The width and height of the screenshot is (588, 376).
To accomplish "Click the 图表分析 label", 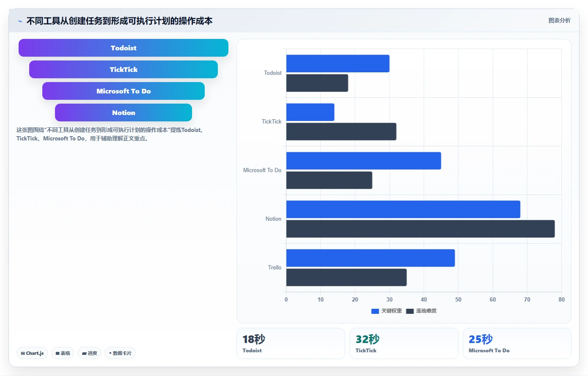I will coord(559,20).
